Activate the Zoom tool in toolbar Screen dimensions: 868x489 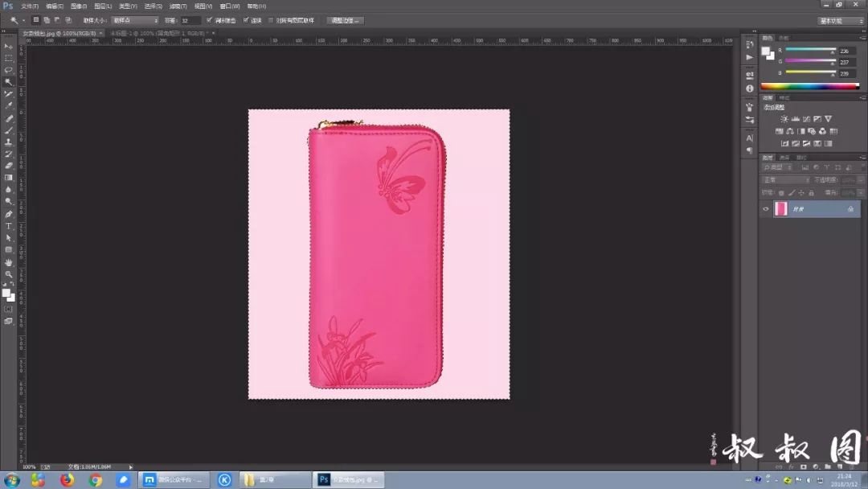[x=9, y=274]
